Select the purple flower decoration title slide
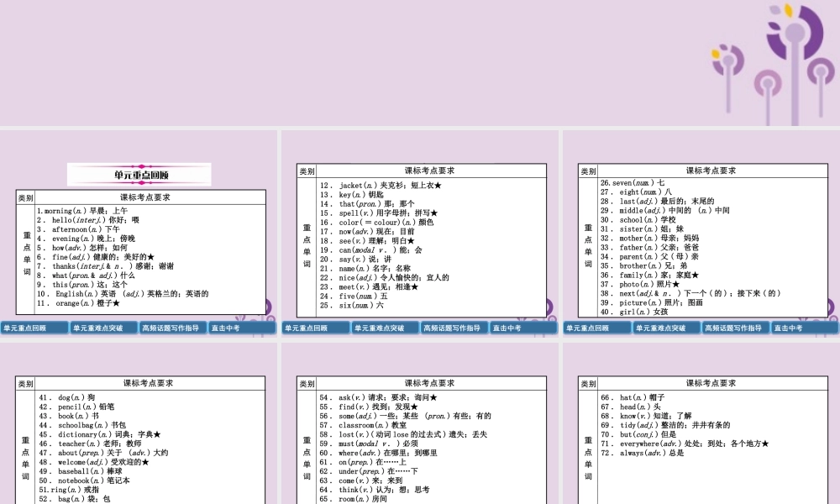Screen dimensions: 840x504 pos(420,63)
